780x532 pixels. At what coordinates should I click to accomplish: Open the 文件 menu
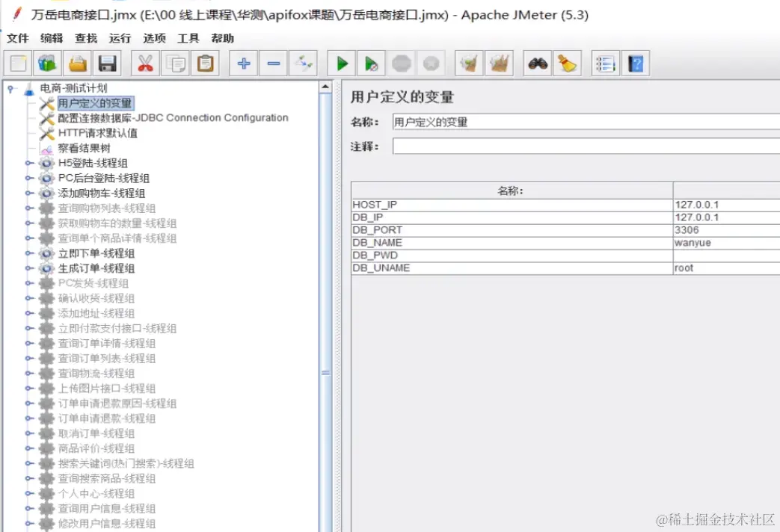coord(18,38)
